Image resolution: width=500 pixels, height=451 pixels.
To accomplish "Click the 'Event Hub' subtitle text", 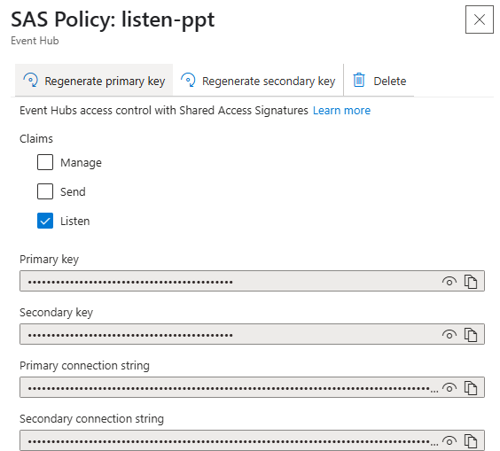I will 35,41.
